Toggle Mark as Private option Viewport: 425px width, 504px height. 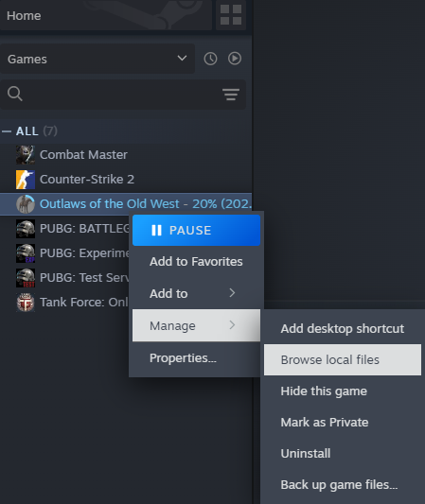343,423
